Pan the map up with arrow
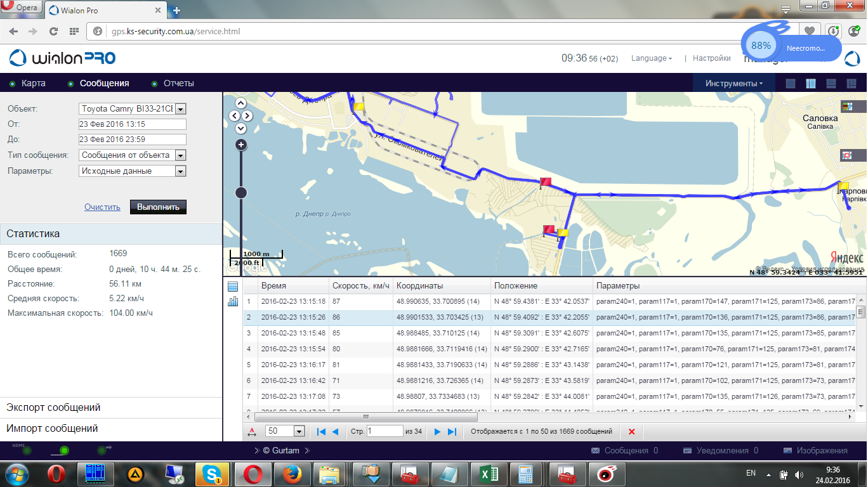 (x=240, y=103)
